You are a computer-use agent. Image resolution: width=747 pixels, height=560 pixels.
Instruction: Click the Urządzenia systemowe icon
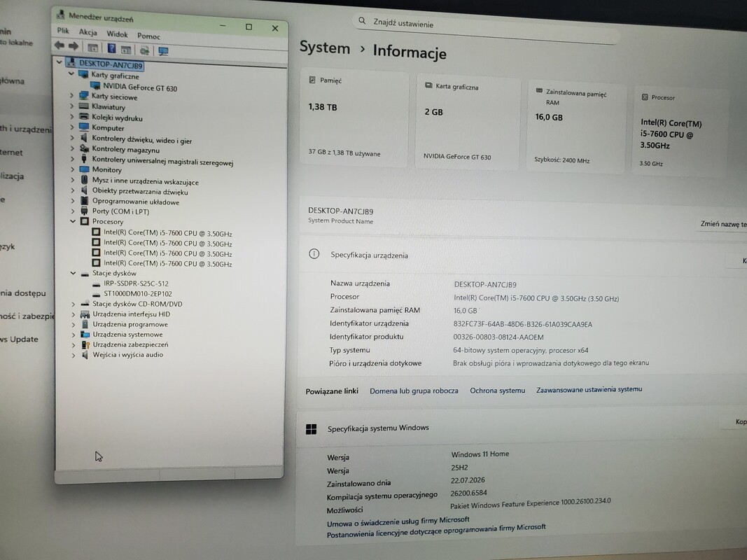[x=85, y=335]
